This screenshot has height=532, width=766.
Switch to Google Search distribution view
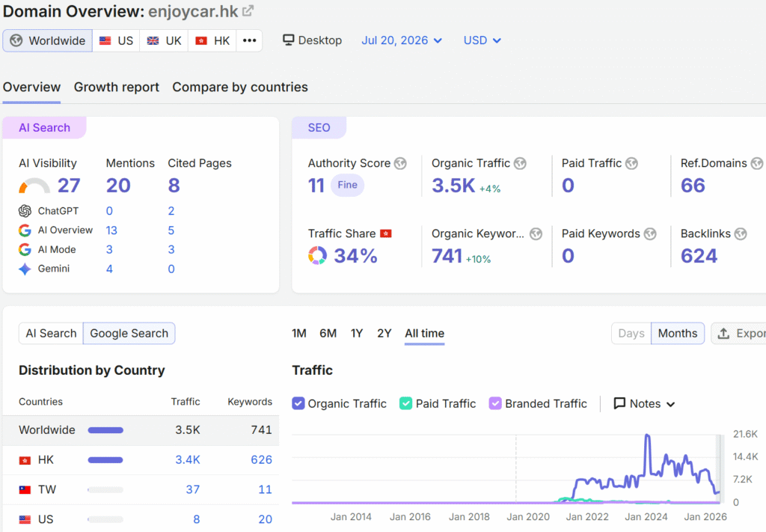129,333
